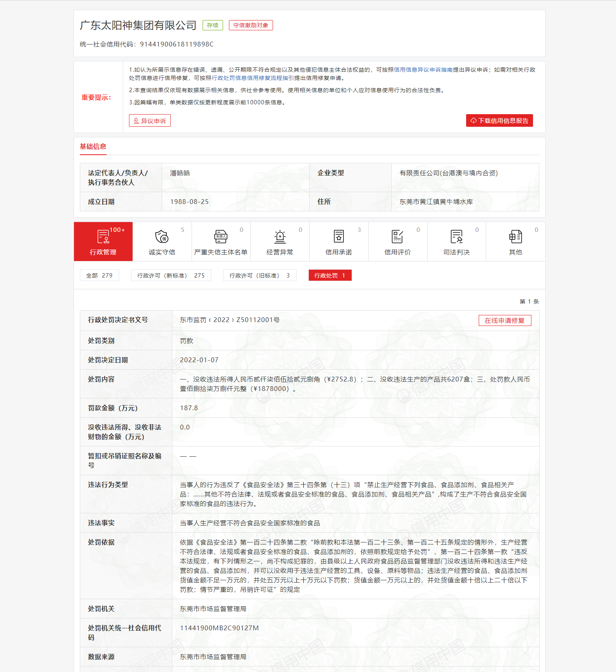This screenshot has height=672, width=616.
Task: Click the 第 1 条 record counter
Action: pyautogui.click(x=529, y=302)
